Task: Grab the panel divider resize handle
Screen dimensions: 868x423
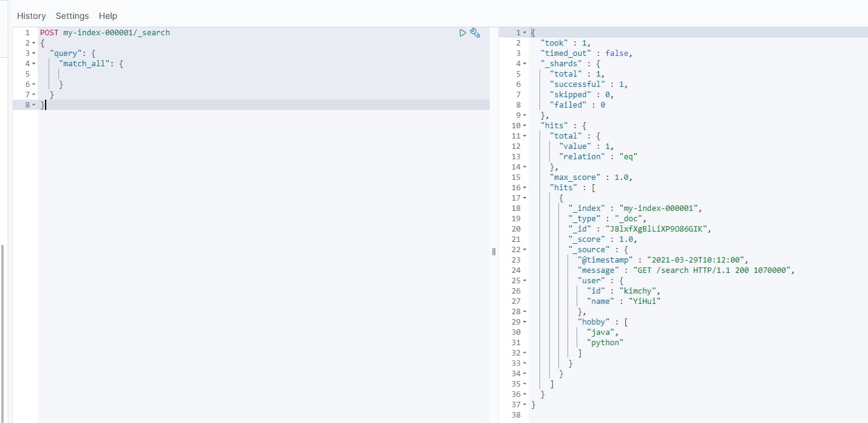Action: click(x=494, y=252)
